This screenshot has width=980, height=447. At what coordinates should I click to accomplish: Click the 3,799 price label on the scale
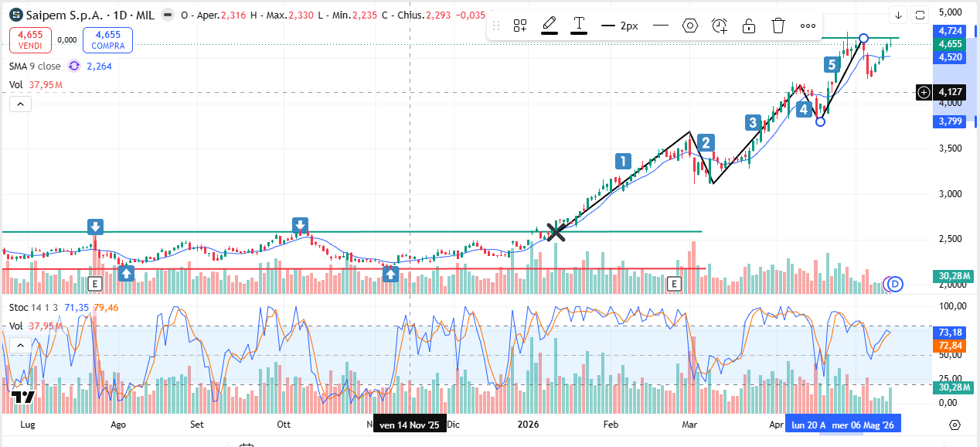[x=950, y=121]
